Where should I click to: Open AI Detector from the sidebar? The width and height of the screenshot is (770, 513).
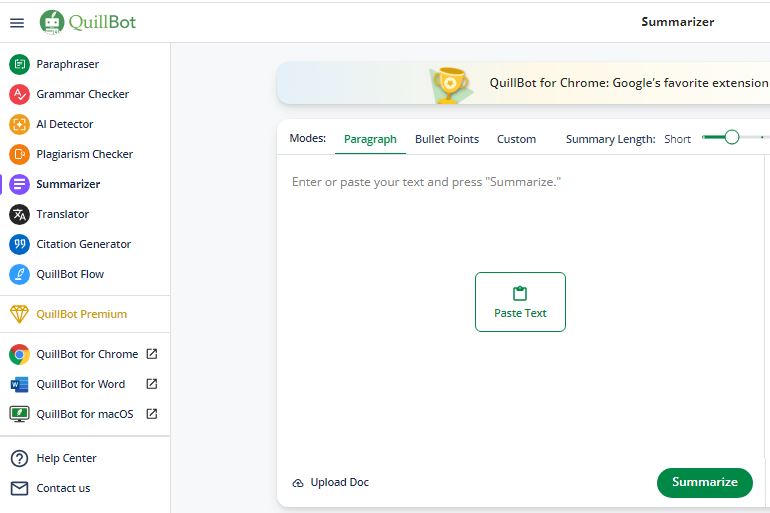tap(65, 124)
